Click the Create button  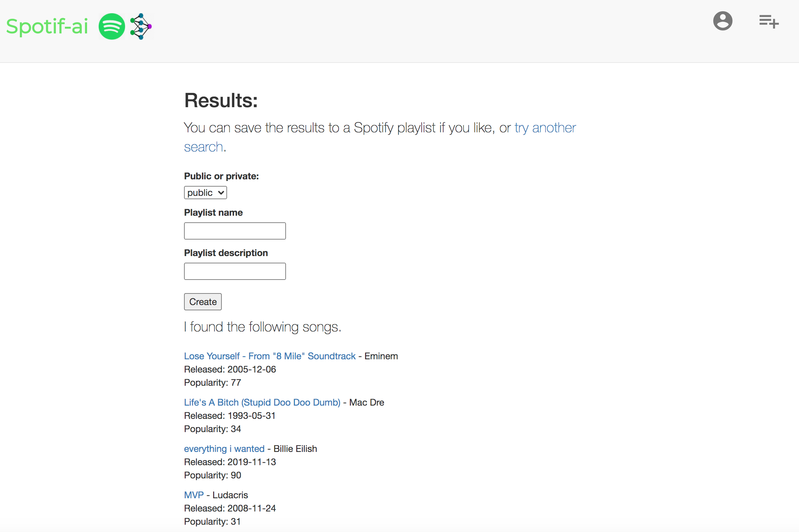pyautogui.click(x=203, y=302)
